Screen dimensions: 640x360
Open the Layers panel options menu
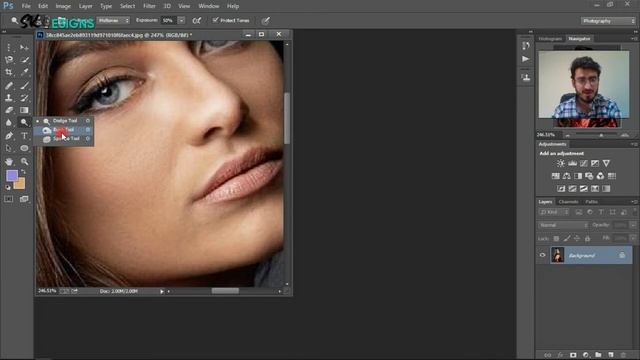(x=634, y=202)
